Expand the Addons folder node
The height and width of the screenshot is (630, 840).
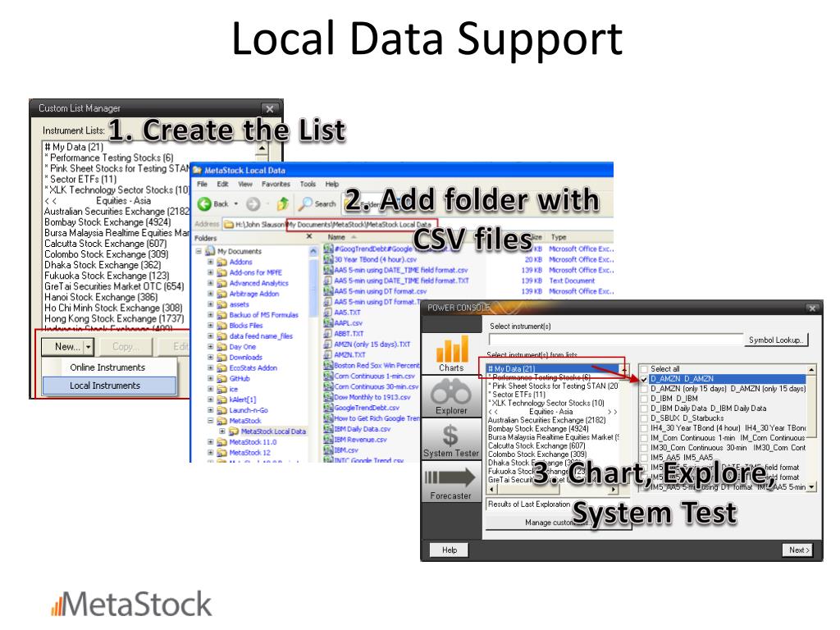coord(211,262)
